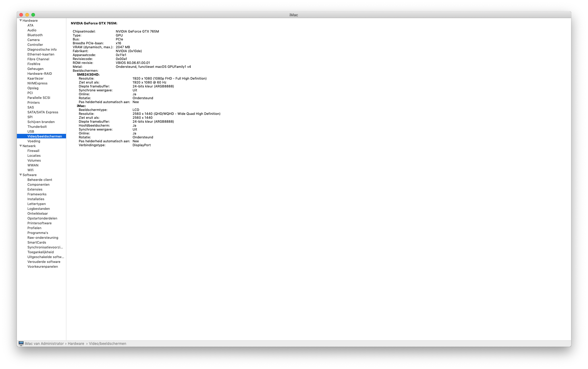Screen dimensions: 588x369
Task: Open Printers hardware entry
Action: coord(33,102)
